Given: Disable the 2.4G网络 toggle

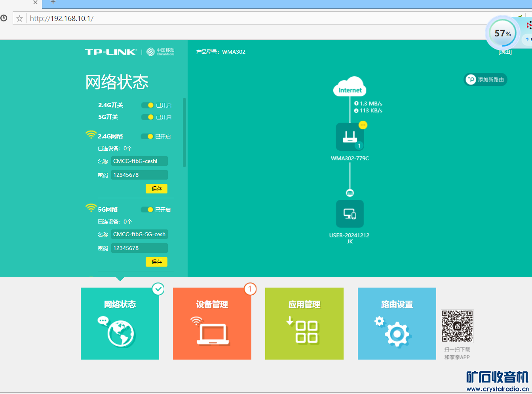Looking at the screenshot, I should pos(147,136).
